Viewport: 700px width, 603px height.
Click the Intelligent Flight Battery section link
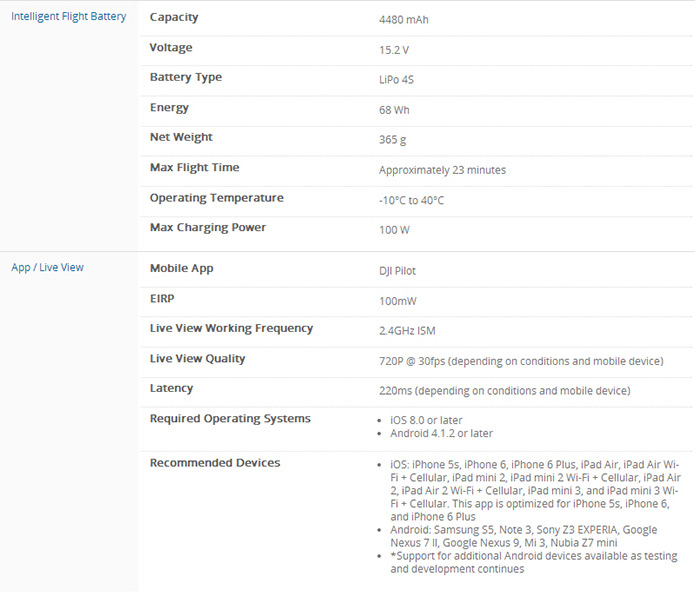point(68,17)
